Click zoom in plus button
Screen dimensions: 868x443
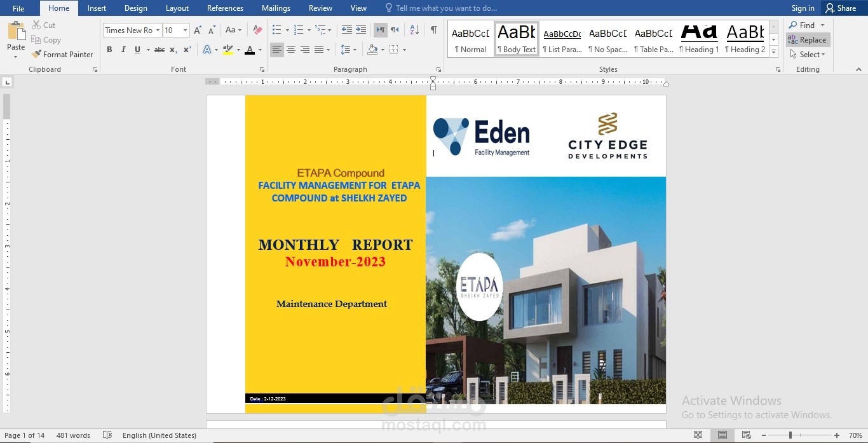click(x=837, y=435)
